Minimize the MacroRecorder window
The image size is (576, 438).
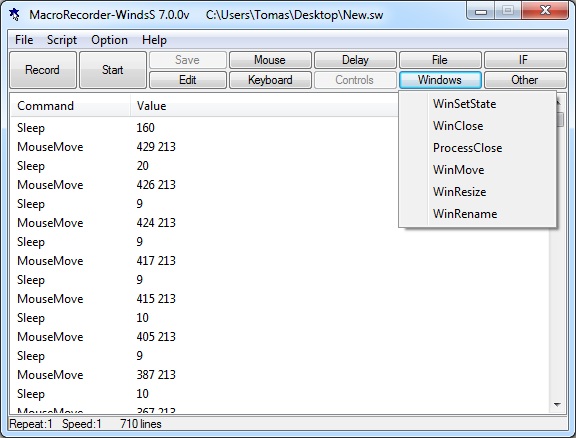480,11
